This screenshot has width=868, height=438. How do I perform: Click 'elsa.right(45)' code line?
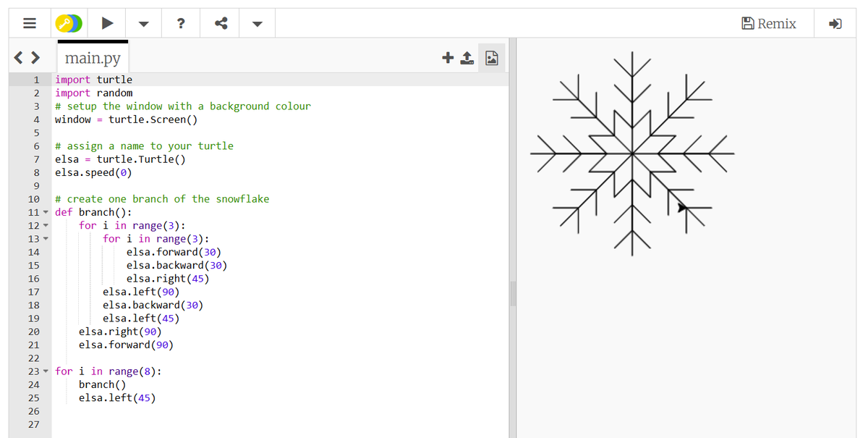click(x=168, y=279)
